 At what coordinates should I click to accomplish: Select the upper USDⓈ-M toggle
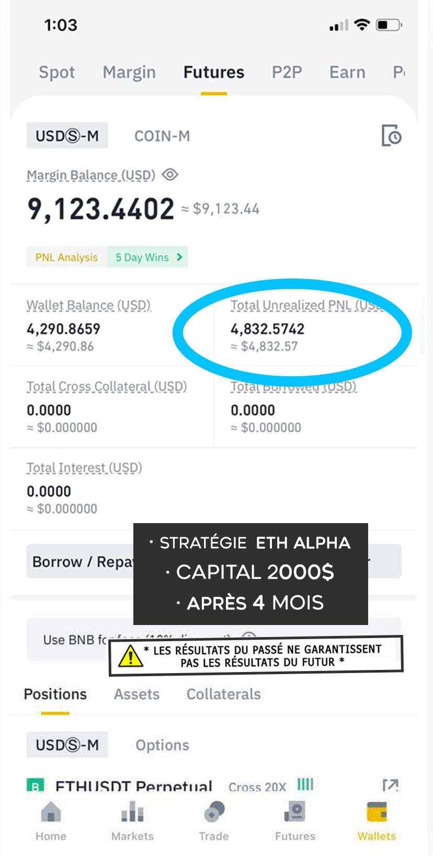(x=67, y=136)
